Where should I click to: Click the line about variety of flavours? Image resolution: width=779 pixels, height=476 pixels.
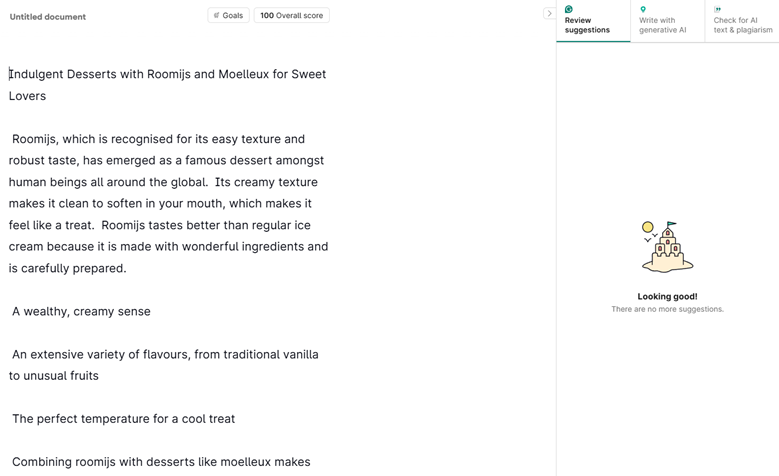pos(165,354)
